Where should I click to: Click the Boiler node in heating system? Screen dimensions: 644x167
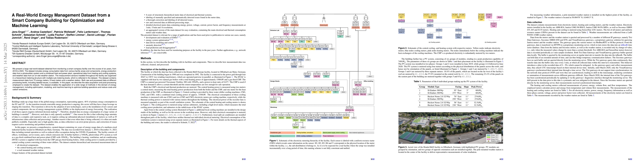(x=499, y=17)
